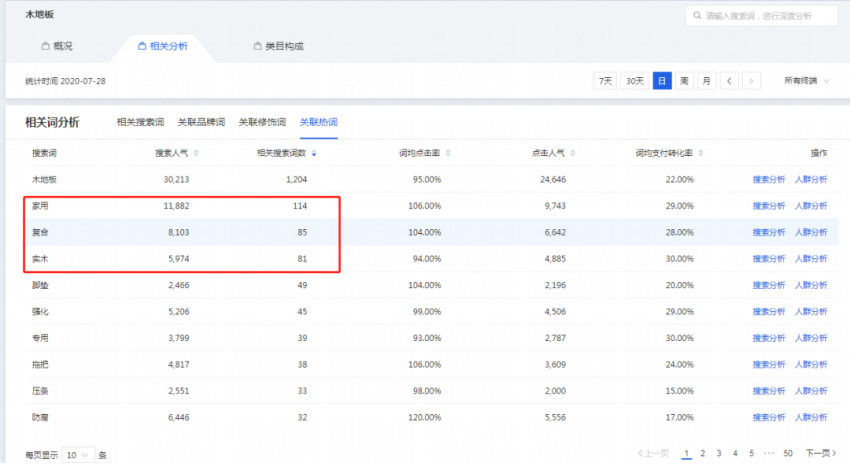
Task: Go to page 1
Action: 687,453
